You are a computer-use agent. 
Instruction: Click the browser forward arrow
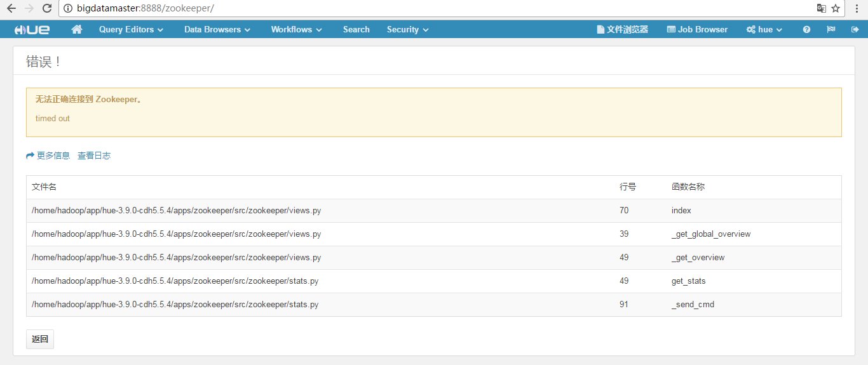click(29, 8)
